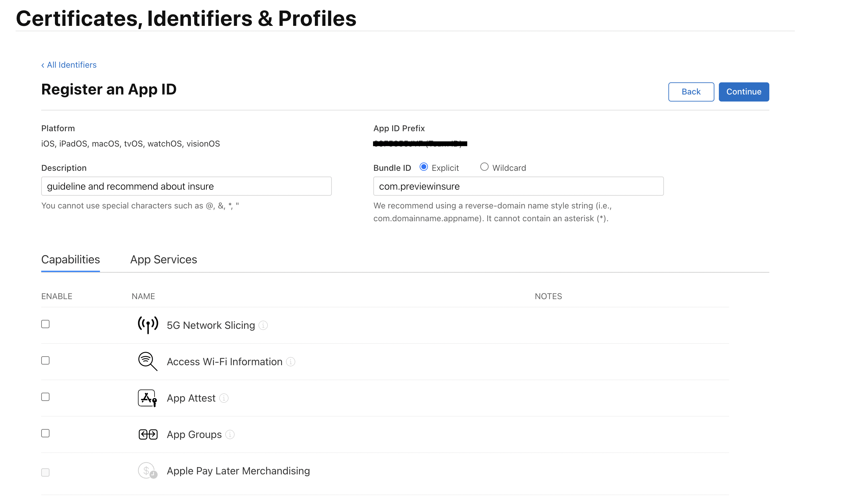Screen dimensions: 868x498
Task: Open info tooltip for 5G Network Slicing
Action: point(263,326)
